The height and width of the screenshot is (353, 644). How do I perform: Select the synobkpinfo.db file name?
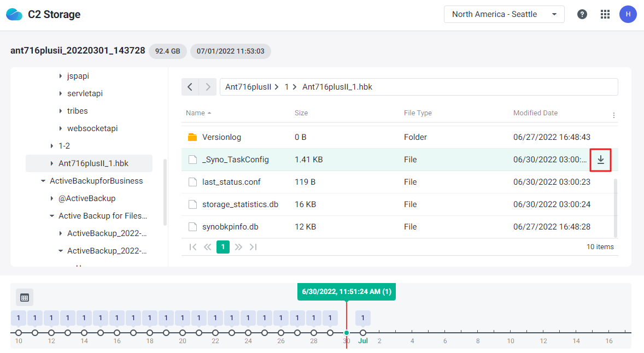click(230, 227)
